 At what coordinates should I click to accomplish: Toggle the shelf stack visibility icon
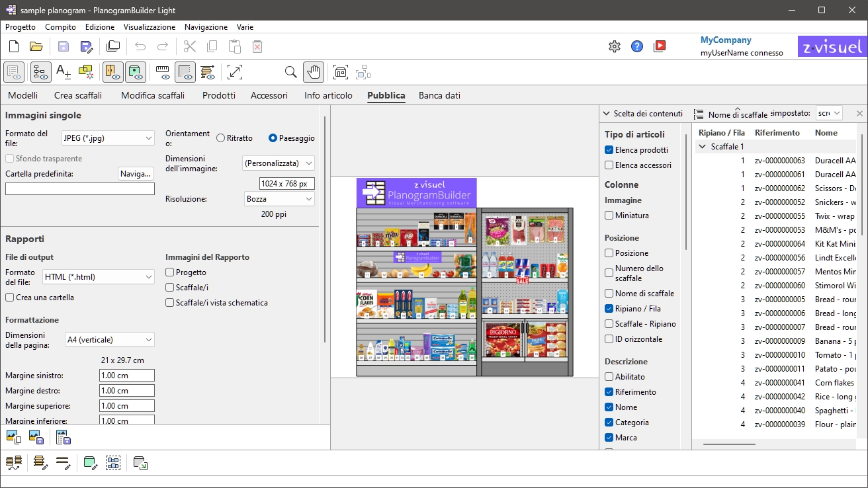[208, 72]
